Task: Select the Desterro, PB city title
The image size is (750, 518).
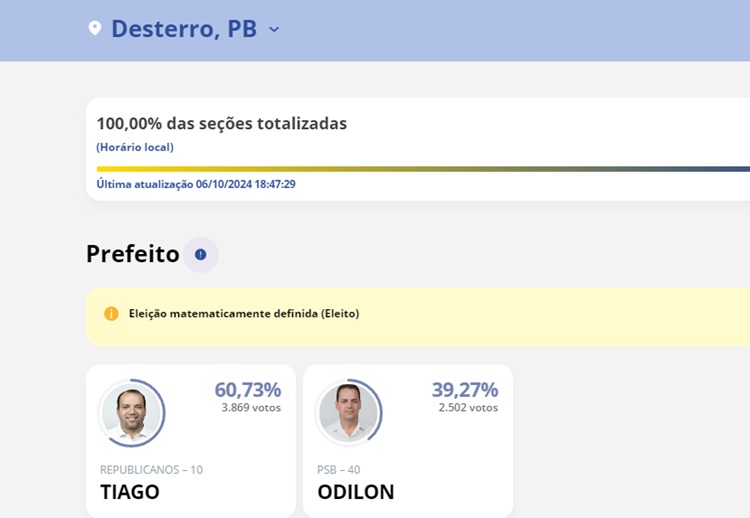Action: pos(184,28)
